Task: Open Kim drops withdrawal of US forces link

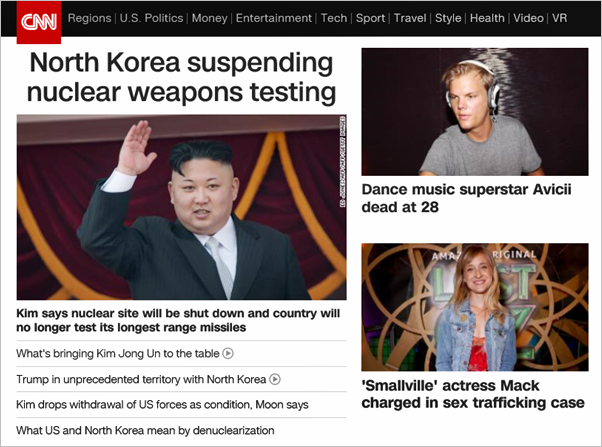Action: coord(162,405)
